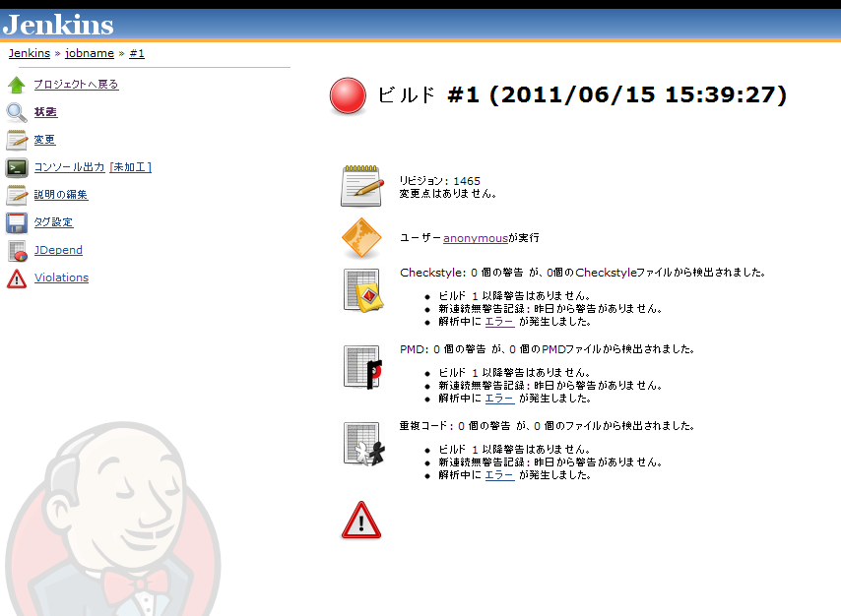Viewport: 841px width, 616px height.
Task: Open the エラー link under Checkstyle
Action: tap(500, 322)
